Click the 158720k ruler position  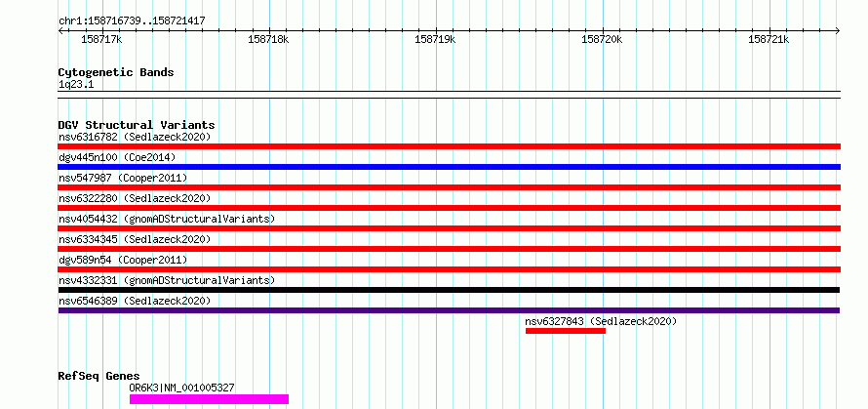click(603, 39)
